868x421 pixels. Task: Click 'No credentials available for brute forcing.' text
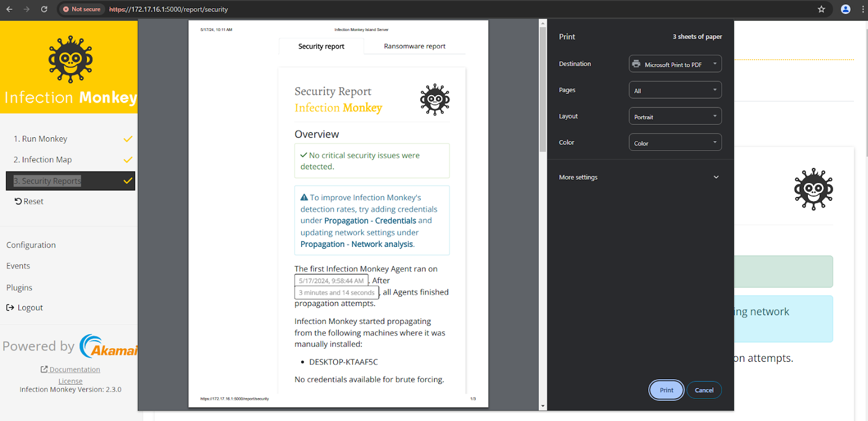369,379
